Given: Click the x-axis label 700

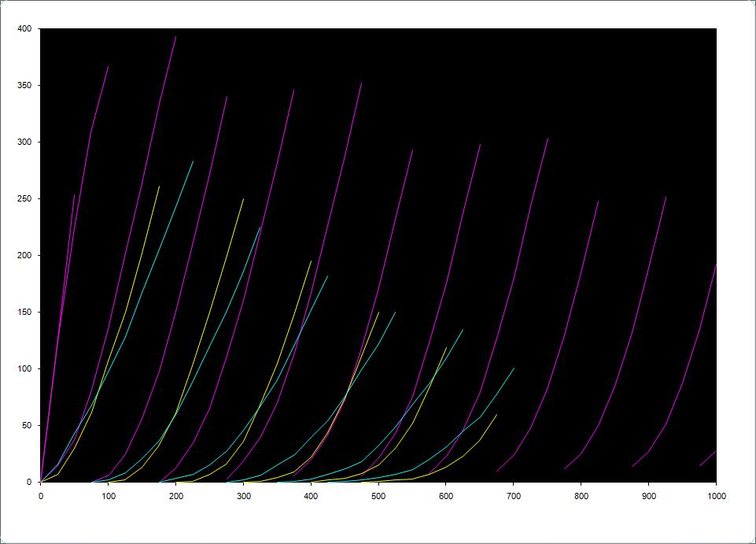Looking at the screenshot, I should point(514,496).
